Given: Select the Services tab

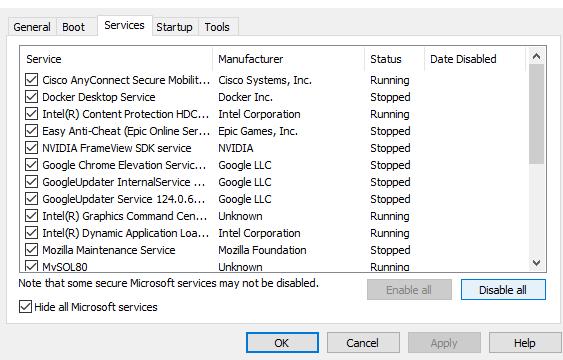Looking at the screenshot, I should click(124, 25).
